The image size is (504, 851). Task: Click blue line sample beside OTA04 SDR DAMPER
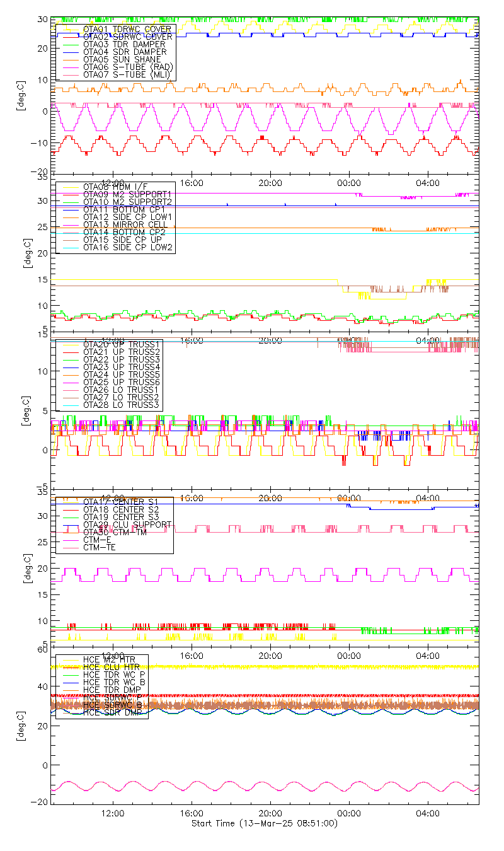(x=69, y=52)
